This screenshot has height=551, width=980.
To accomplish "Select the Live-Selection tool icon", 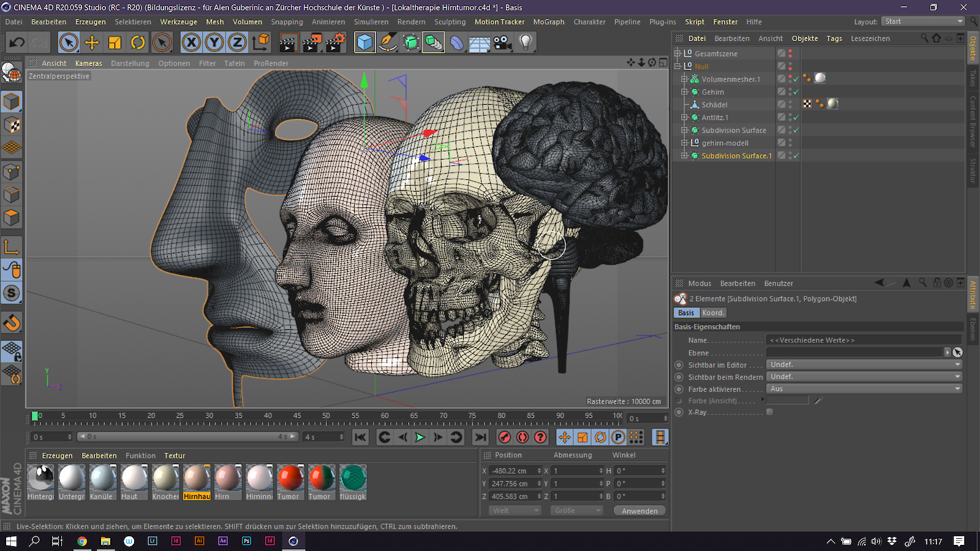I will [69, 42].
